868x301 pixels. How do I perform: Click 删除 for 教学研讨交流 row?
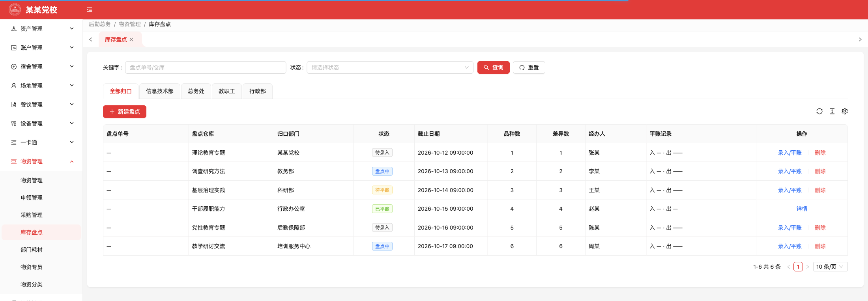click(x=820, y=246)
